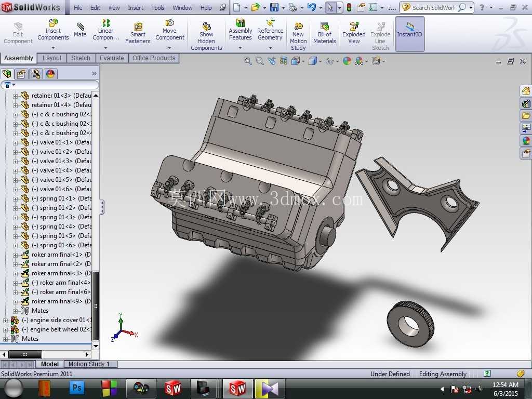Open the Motion Study 1 tab
Image resolution: width=532 pixels, height=399 pixels.
coord(89,364)
